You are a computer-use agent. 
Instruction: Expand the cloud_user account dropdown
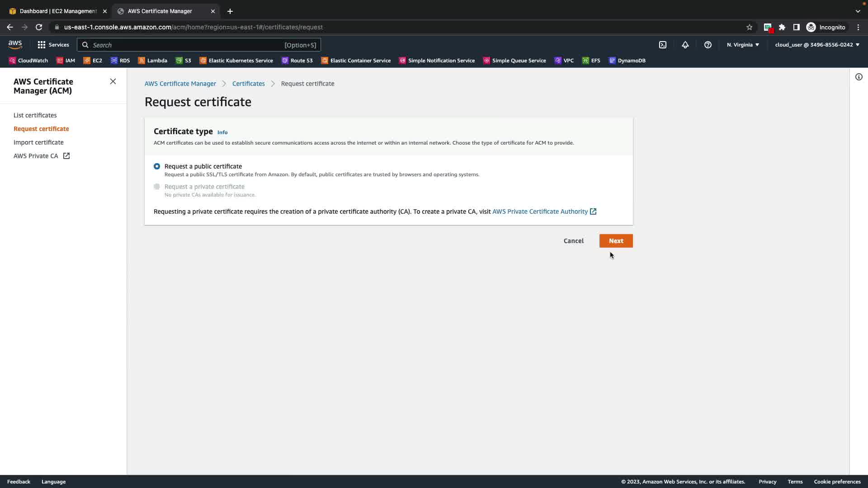(817, 45)
